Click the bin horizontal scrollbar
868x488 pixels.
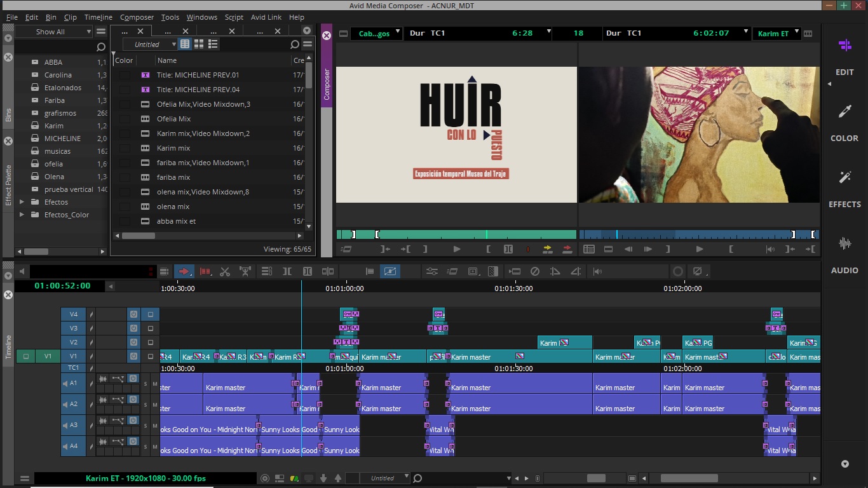pos(139,236)
